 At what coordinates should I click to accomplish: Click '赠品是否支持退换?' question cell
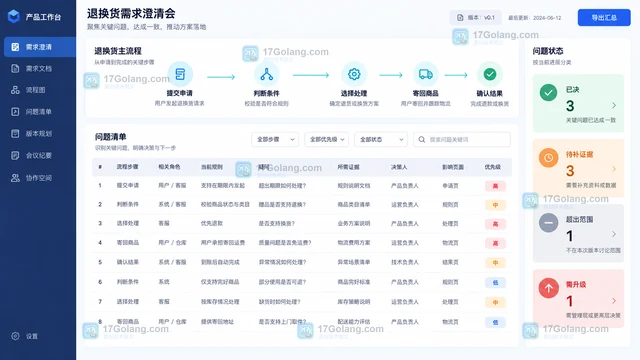tap(282, 204)
